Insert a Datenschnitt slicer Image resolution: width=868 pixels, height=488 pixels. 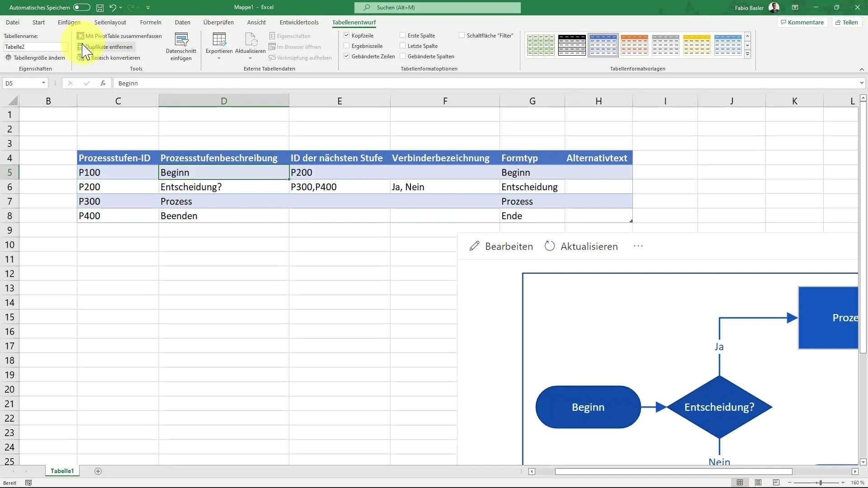tap(181, 47)
